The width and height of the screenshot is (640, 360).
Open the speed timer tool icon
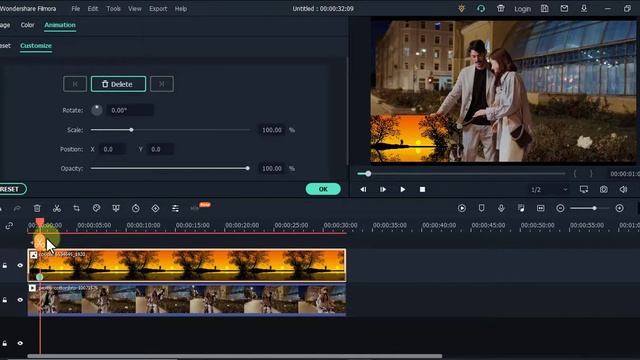click(136, 208)
